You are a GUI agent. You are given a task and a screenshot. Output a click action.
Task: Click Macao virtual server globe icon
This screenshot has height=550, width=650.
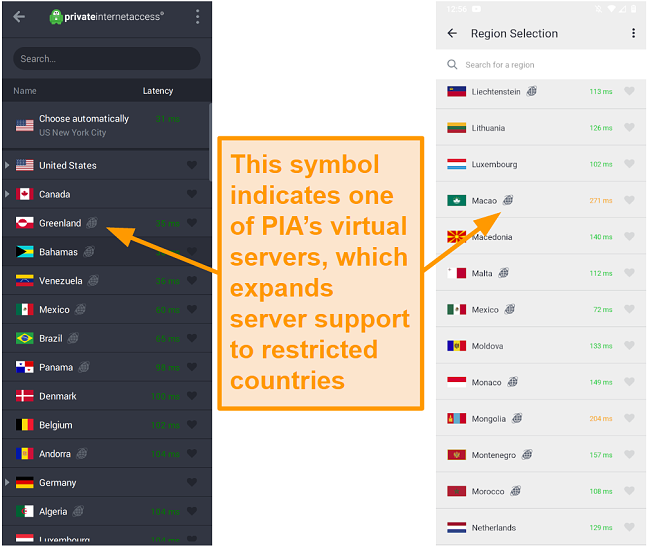(x=508, y=200)
